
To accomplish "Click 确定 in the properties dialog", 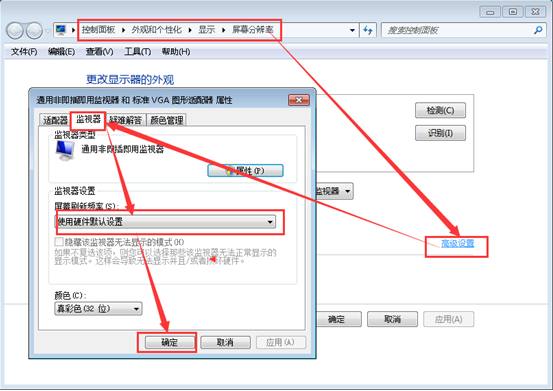I will 170,342.
